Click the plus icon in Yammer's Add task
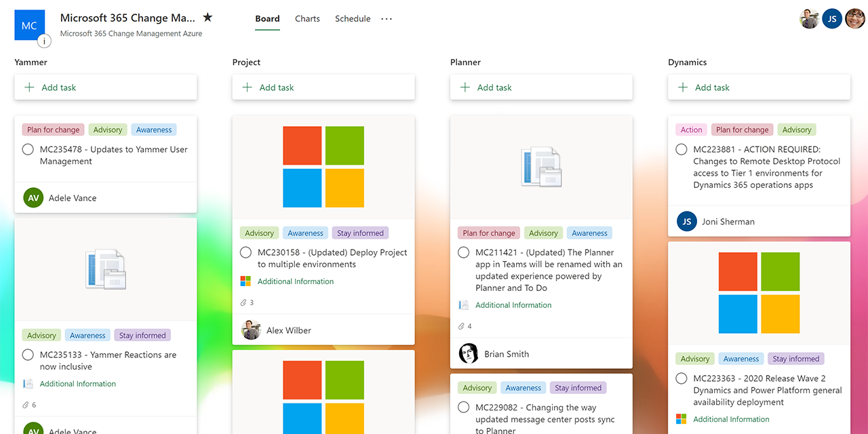868x434 pixels. click(28, 87)
